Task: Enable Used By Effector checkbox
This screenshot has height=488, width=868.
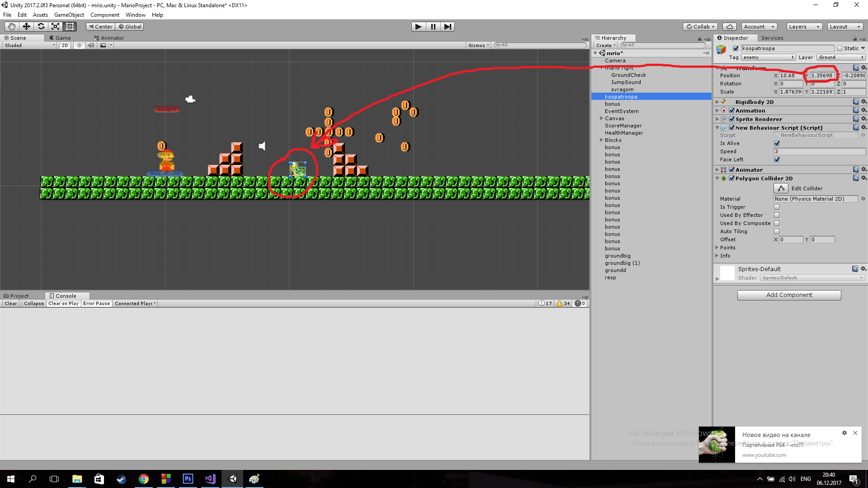Action: pos(777,215)
